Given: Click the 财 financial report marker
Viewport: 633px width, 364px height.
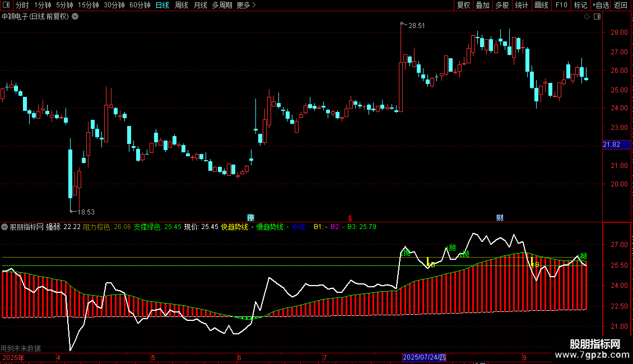Looking at the screenshot, I should 500,217.
